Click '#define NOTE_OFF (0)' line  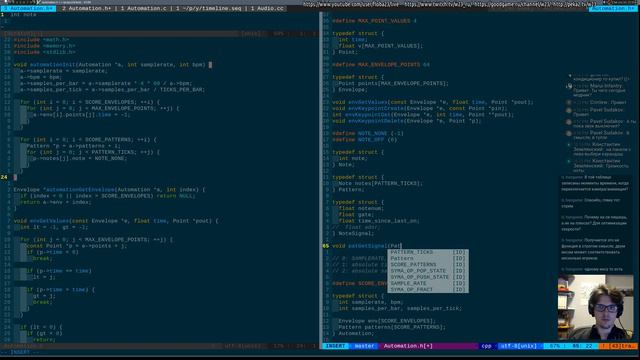[x=364, y=140]
